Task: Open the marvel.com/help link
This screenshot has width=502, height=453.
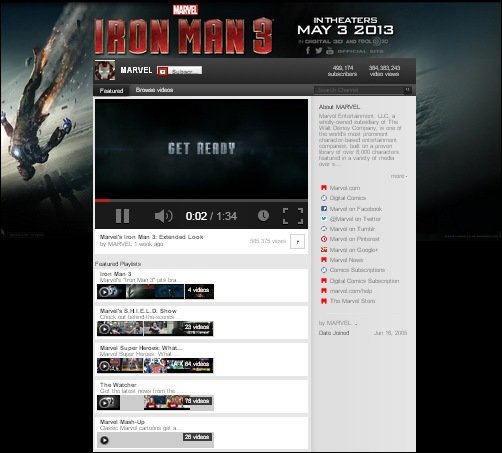Action: (x=351, y=291)
